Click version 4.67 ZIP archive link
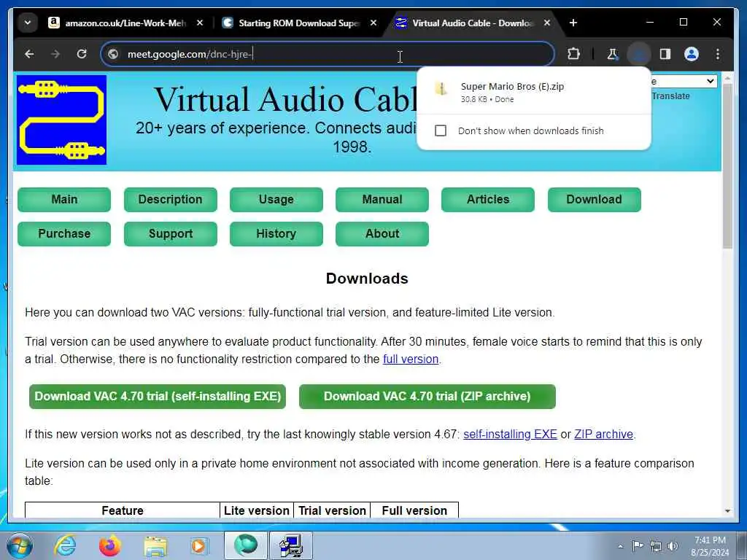 (x=603, y=435)
